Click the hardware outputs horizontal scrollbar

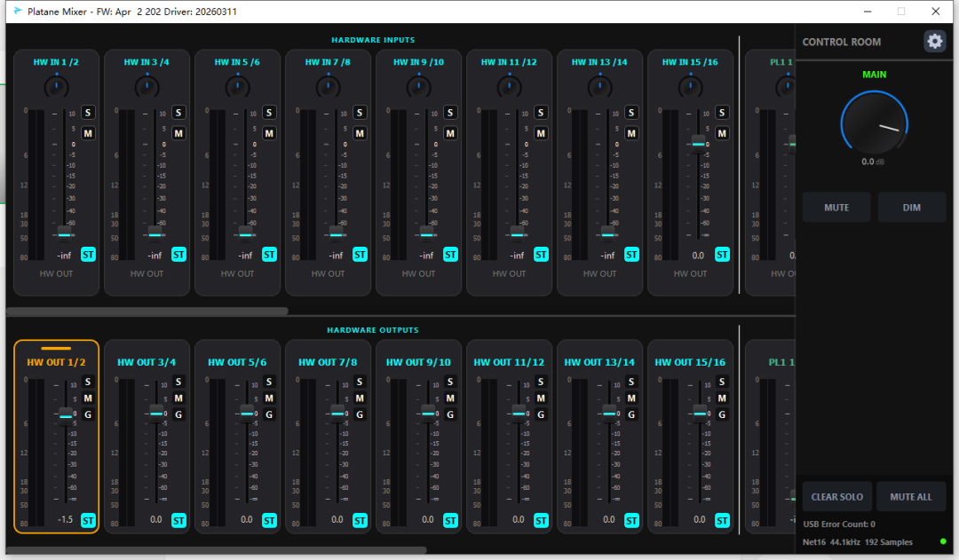pos(216,550)
